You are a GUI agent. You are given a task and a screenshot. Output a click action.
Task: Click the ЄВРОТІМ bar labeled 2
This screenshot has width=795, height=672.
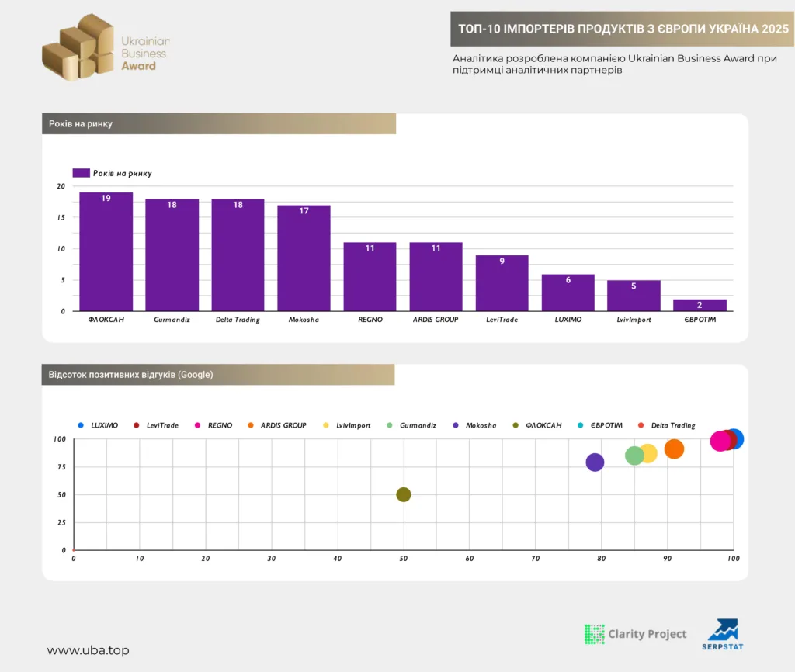pos(700,305)
